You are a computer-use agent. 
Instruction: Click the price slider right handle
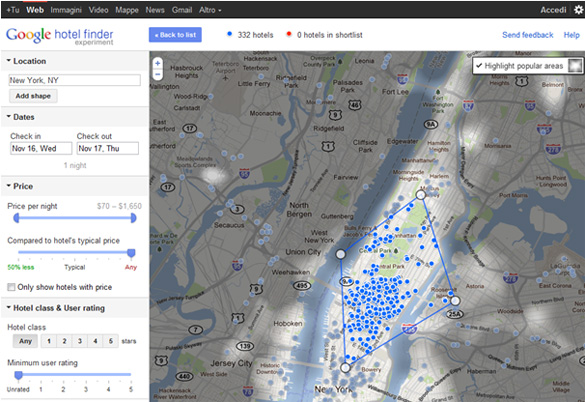(x=133, y=218)
